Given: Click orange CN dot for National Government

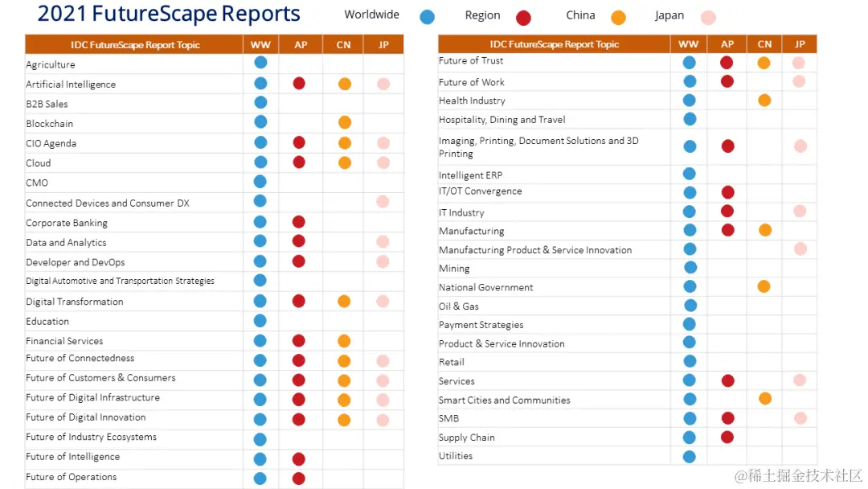Looking at the screenshot, I should pyautogui.click(x=764, y=286).
